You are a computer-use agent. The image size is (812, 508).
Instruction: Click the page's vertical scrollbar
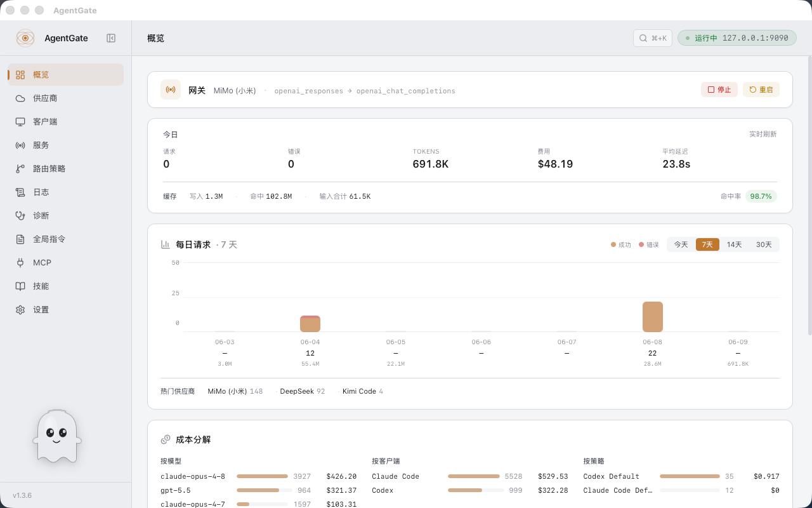pyautogui.click(x=809, y=196)
